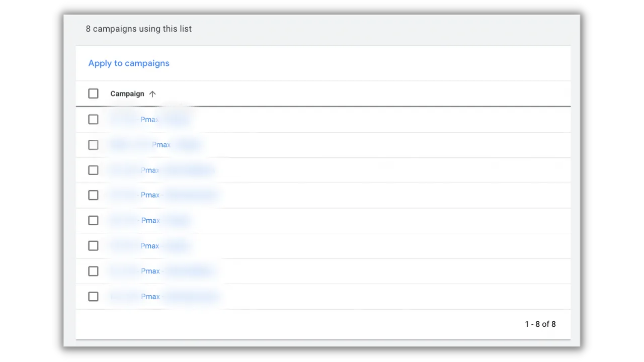
Task: Check the first campaign row's checkbox
Action: click(x=93, y=119)
